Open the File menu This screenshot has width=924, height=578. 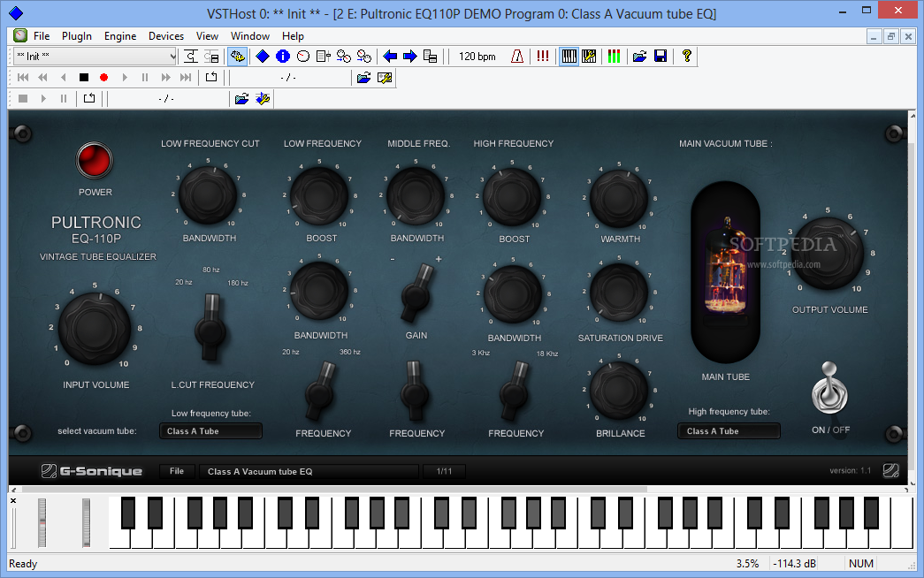tap(42, 36)
